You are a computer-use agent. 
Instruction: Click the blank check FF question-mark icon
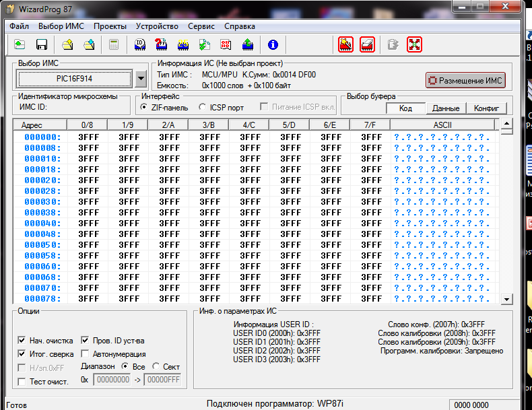click(161, 44)
